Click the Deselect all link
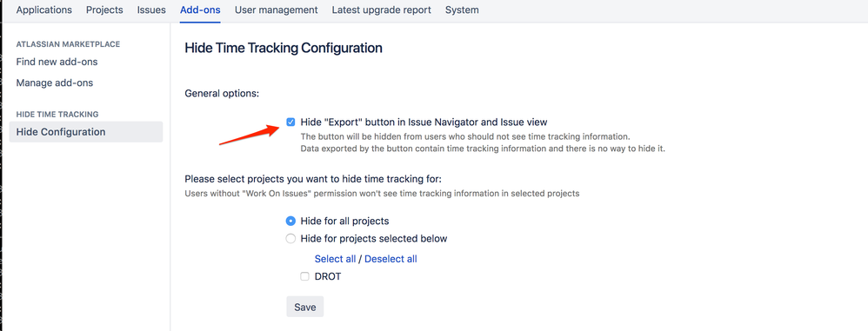The image size is (868, 331). pyautogui.click(x=391, y=259)
